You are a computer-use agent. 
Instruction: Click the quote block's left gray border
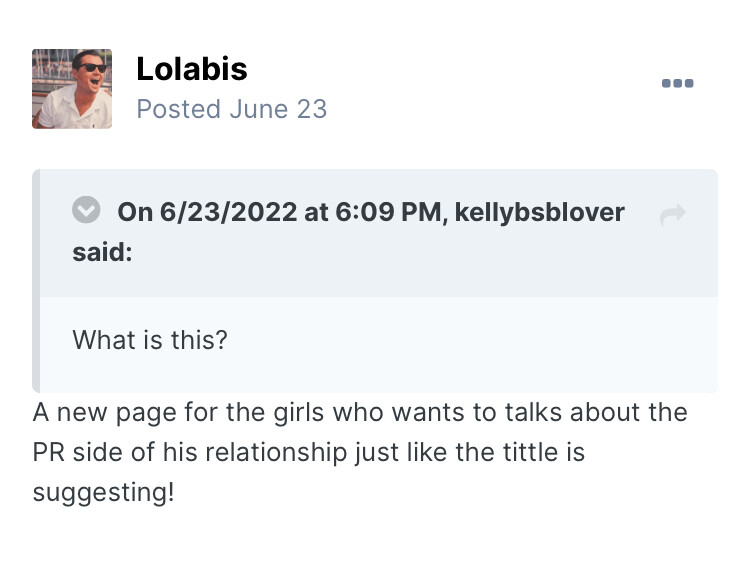tap(36, 281)
